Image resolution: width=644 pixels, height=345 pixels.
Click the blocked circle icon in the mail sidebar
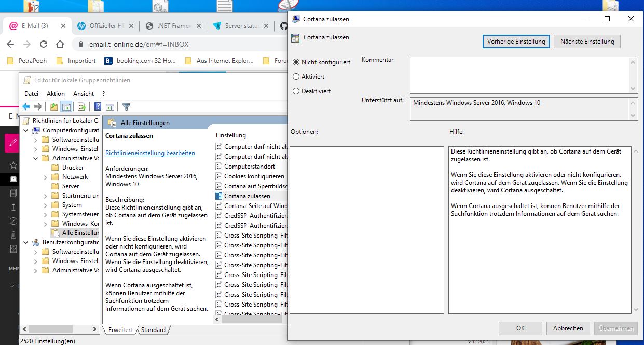click(13, 221)
